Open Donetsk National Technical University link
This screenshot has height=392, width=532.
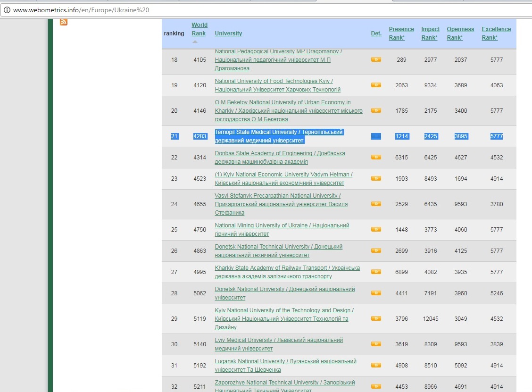pyautogui.click(x=278, y=247)
